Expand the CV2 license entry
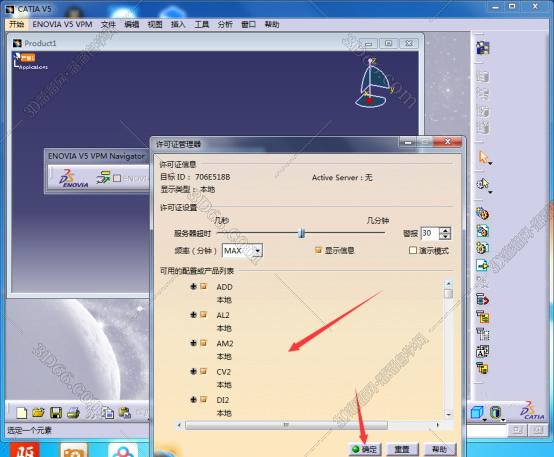 click(193, 371)
